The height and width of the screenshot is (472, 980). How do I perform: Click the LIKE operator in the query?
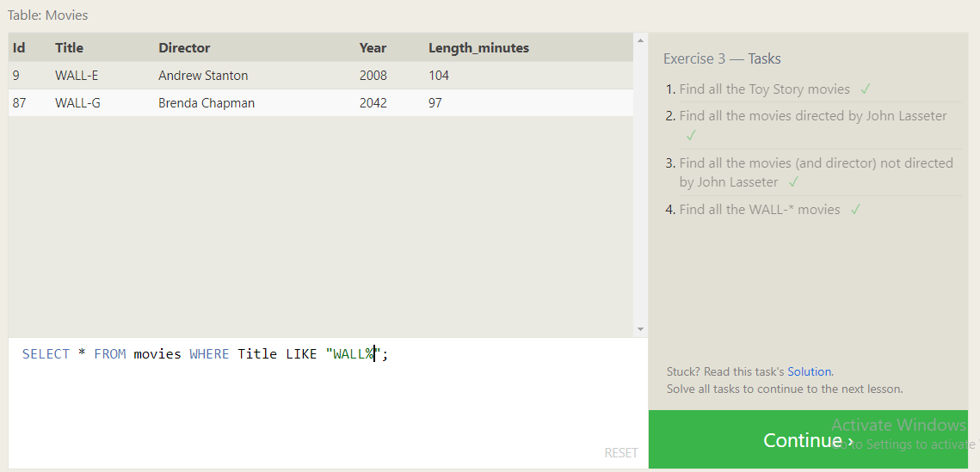click(x=301, y=354)
